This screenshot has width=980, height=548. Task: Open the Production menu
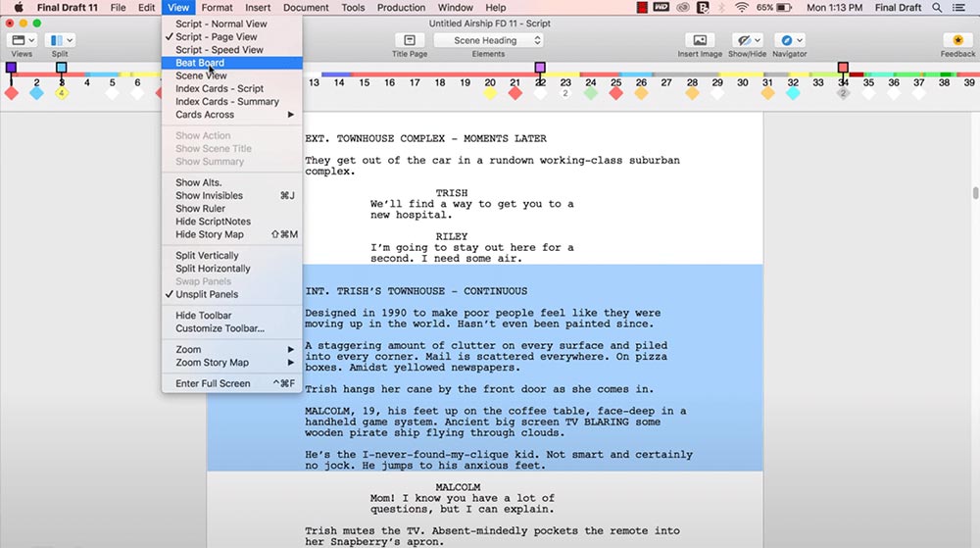coord(401,8)
